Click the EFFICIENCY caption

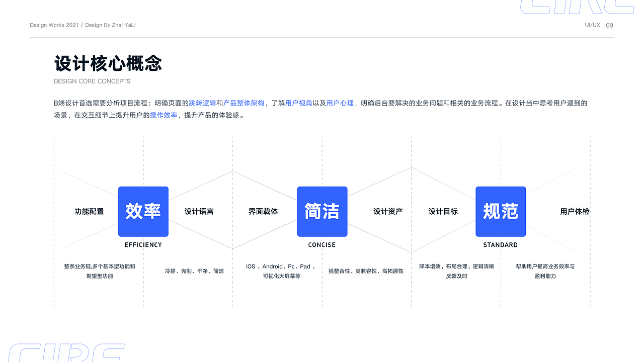pyautogui.click(x=143, y=245)
